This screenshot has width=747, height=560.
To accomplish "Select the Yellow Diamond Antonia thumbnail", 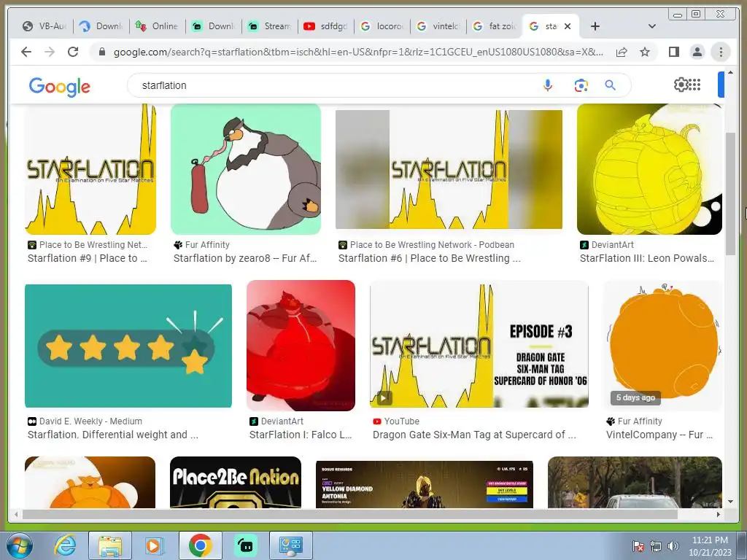I will coord(425,484).
